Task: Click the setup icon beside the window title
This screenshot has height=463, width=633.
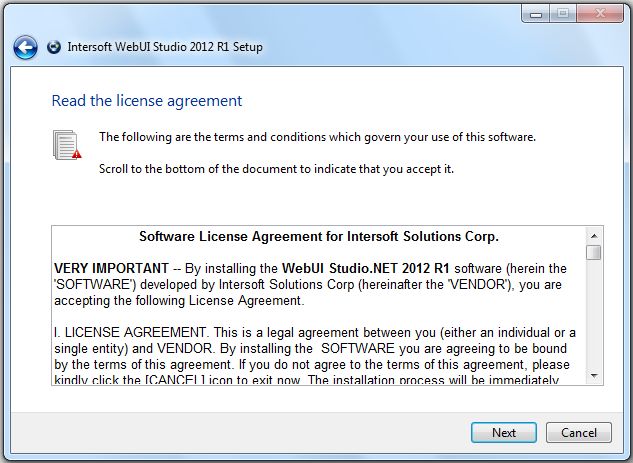Action: click(x=54, y=47)
